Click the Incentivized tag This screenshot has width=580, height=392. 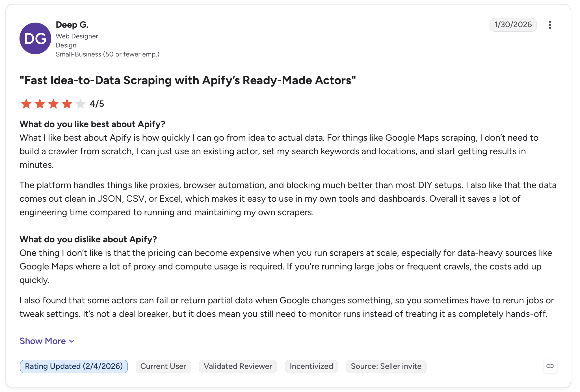pyautogui.click(x=311, y=366)
